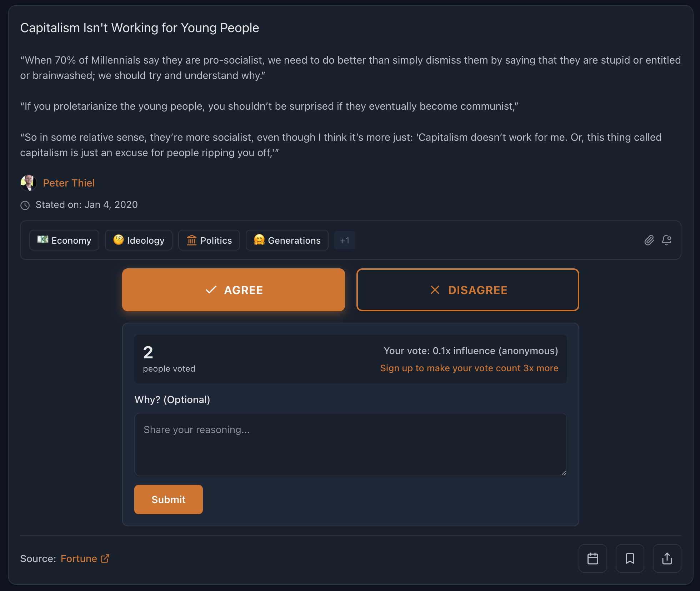Viewport: 700px width, 591px height.
Task: Click the clock icon beside the stated date
Action: pyautogui.click(x=25, y=205)
